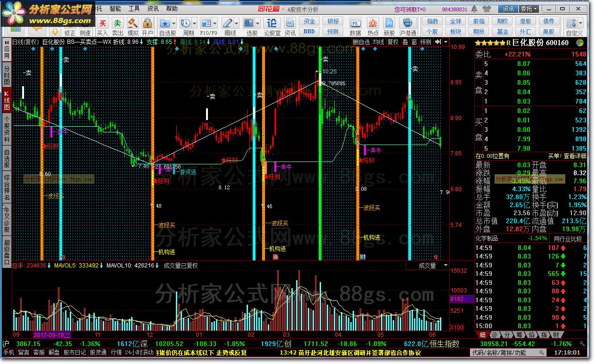Click the 资讯 news toolbar icon
The width and height of the screenshot is (595, 364).
pos(290,24)
